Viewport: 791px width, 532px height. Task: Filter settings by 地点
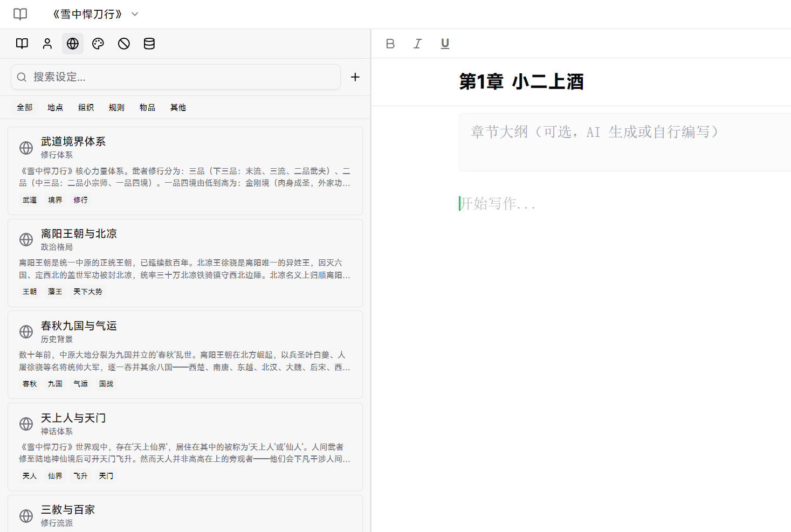(x=55, y=107)
